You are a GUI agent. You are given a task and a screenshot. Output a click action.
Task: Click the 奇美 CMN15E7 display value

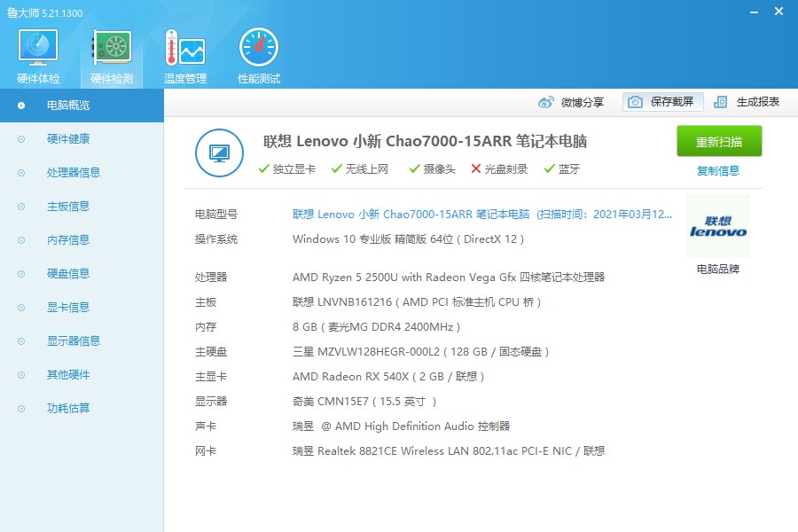[x=364, y=402]
